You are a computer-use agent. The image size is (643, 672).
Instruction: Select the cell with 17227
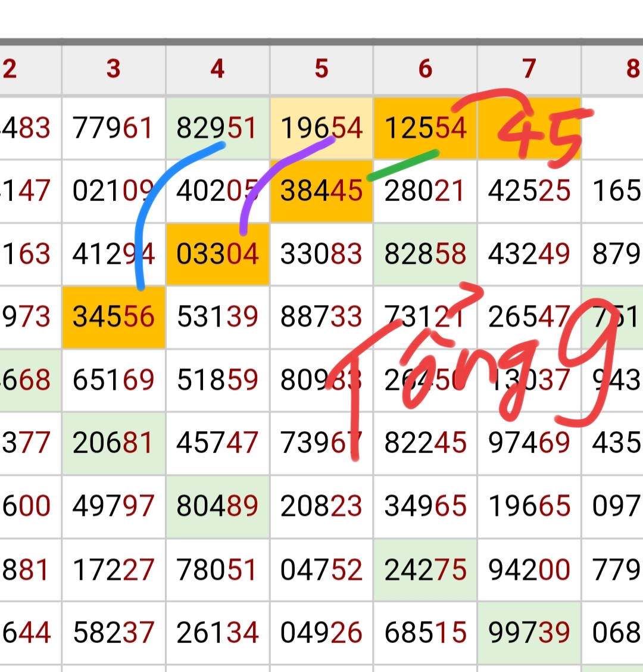(x=114, y=570)
